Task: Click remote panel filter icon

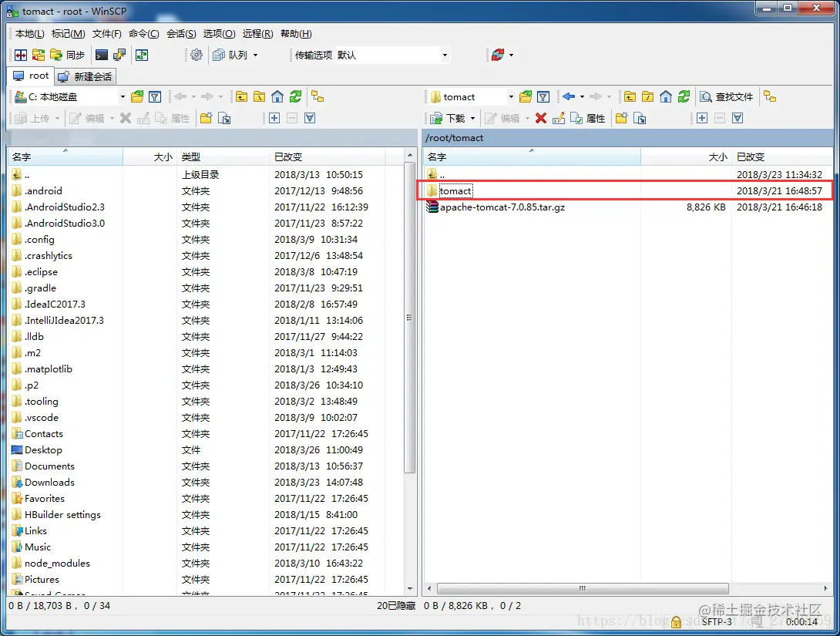Action: tap(543, 96)
